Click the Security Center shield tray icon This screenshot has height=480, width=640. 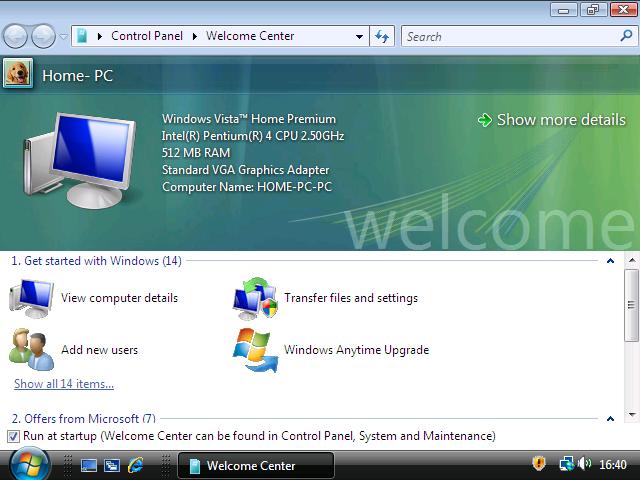(x=539, y=464)
